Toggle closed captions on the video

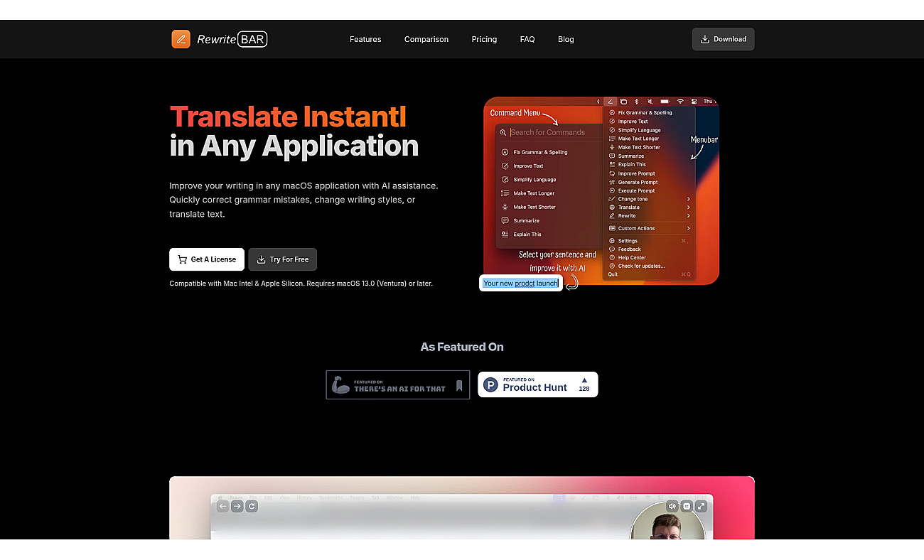687,506
